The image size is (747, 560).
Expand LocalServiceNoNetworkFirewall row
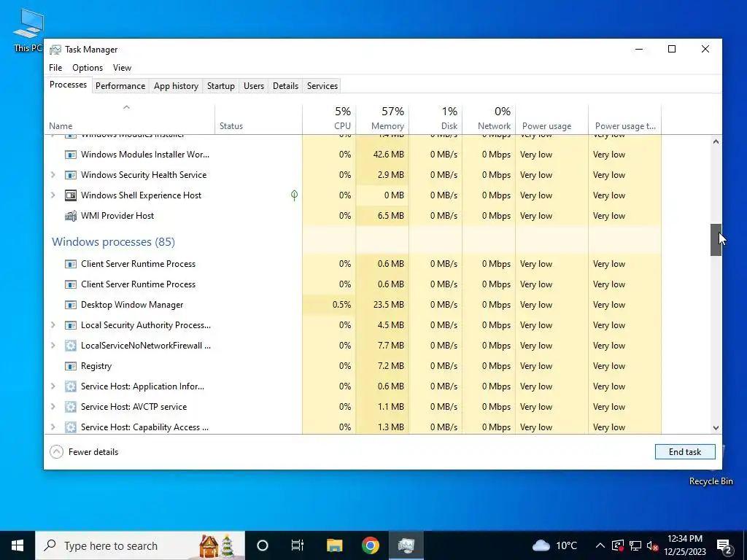pos(53,346)
